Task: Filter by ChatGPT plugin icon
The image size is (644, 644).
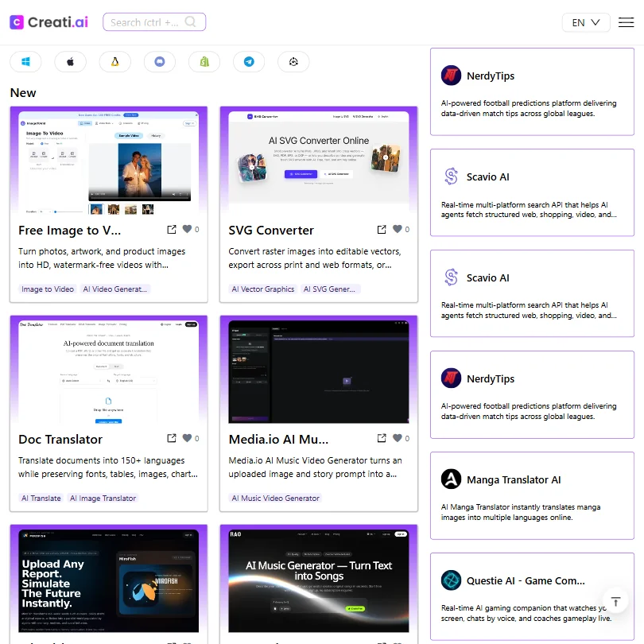Action: click(293, 62)
